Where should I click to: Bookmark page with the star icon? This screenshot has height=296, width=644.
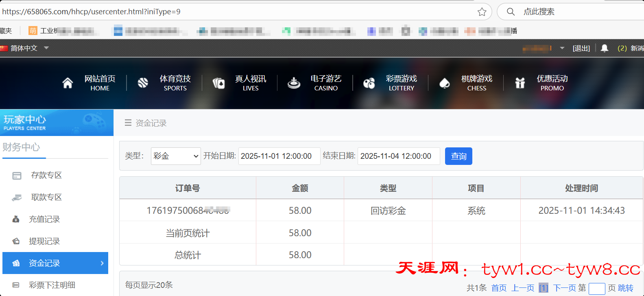tap(482, 12)
